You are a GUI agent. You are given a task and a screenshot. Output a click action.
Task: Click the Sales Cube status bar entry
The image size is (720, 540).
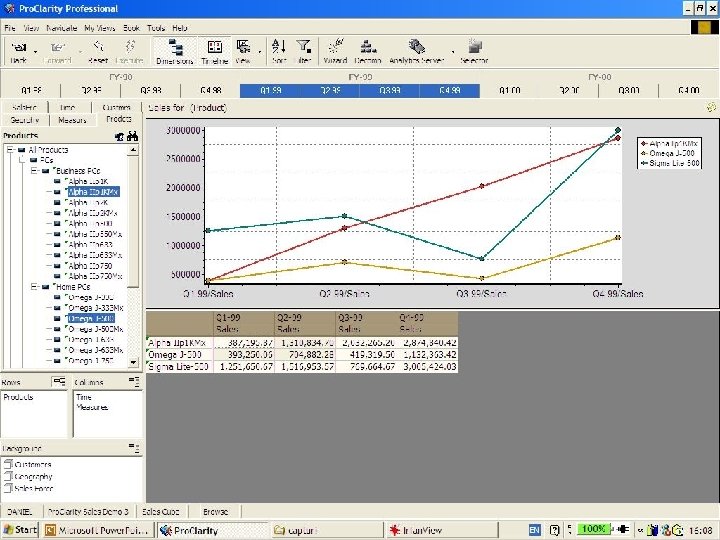point(159,511)
